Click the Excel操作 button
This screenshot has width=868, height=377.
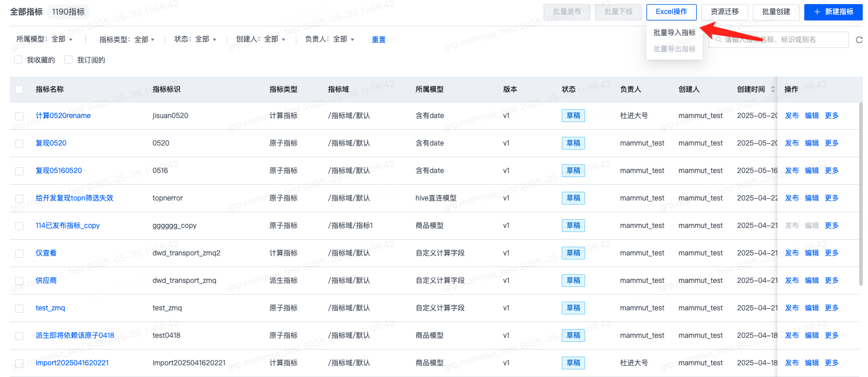click(x=671, y=12)
